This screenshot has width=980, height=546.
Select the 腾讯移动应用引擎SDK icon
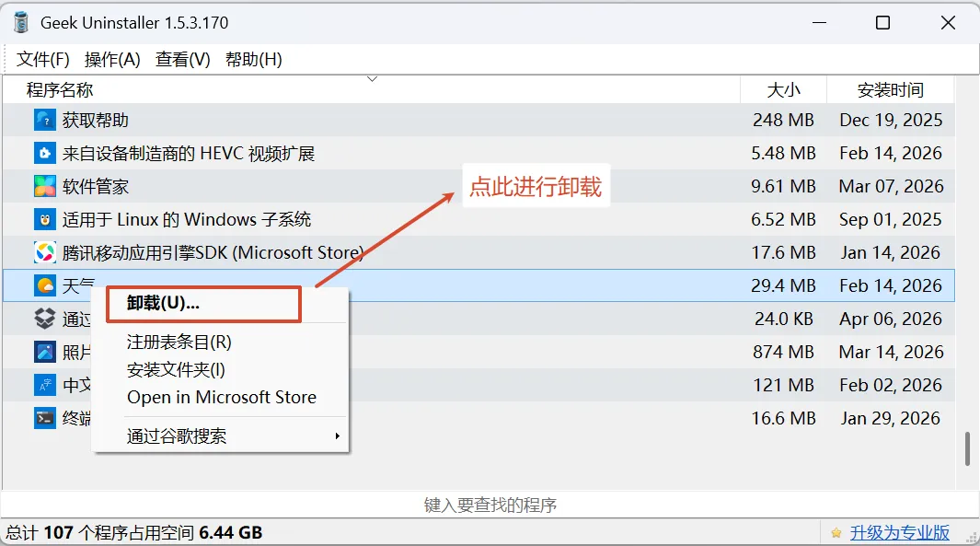[x=45, y=252]
